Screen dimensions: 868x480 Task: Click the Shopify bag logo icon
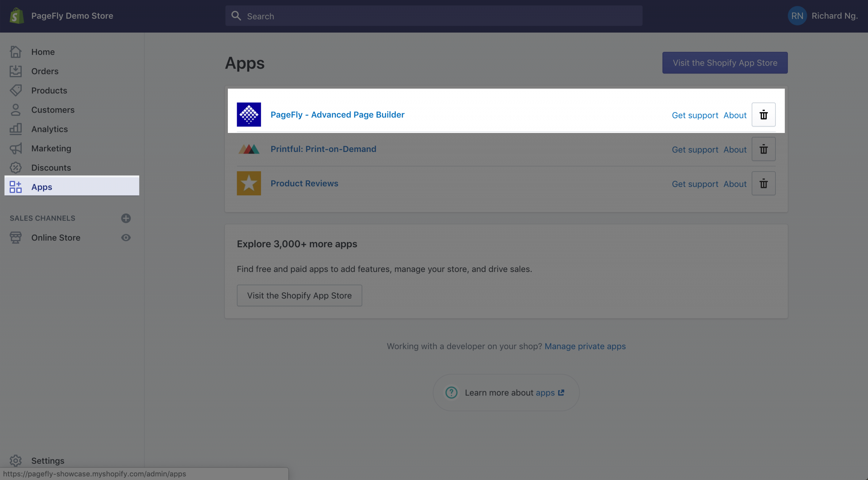pos(17,16)
